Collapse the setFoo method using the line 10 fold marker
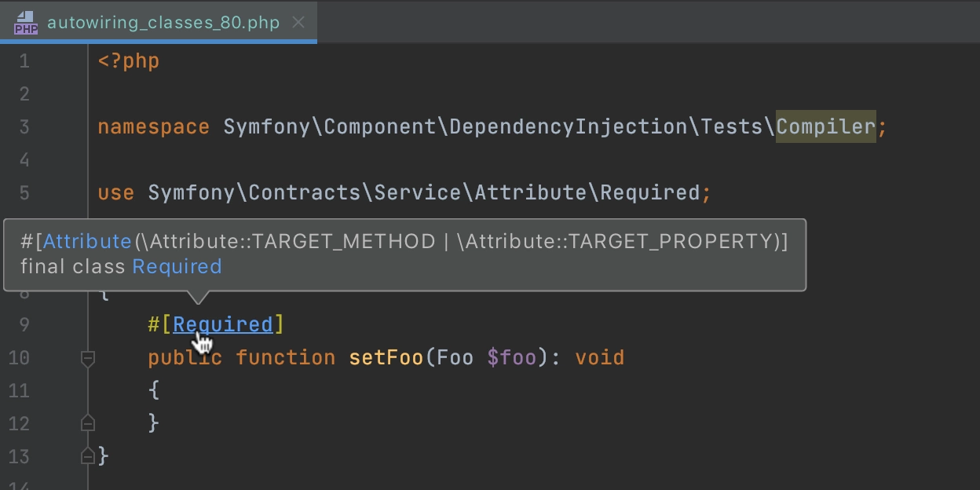The image size is (980, 490). pos(88,358)
